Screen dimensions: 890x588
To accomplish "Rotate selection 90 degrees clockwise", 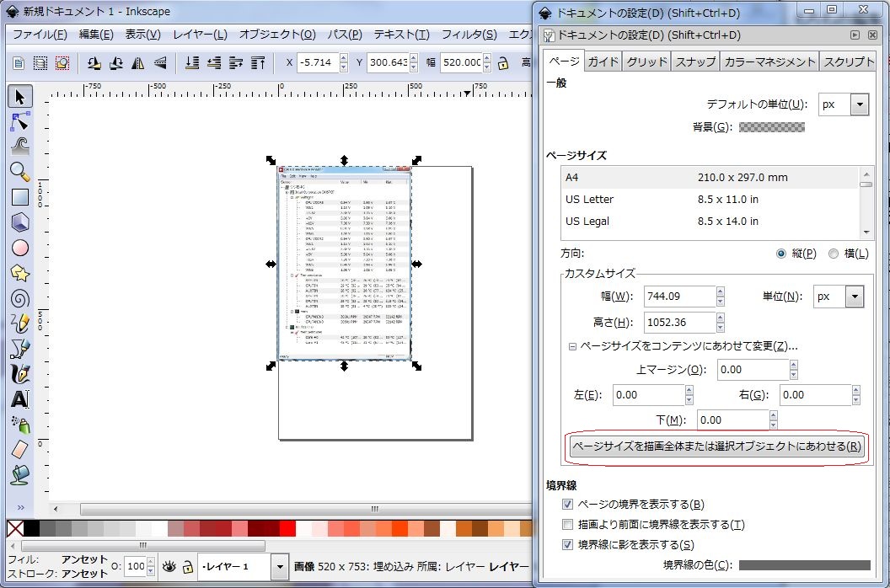I will 116,62.
